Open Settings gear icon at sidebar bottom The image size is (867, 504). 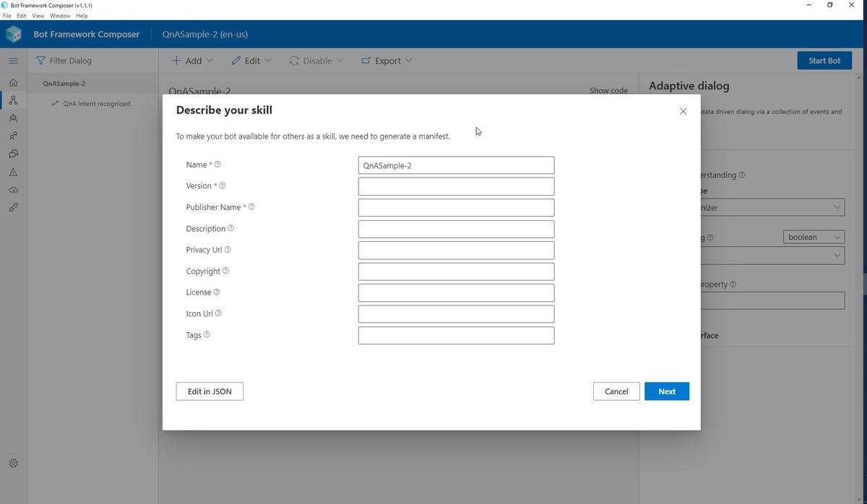point(13,464)
